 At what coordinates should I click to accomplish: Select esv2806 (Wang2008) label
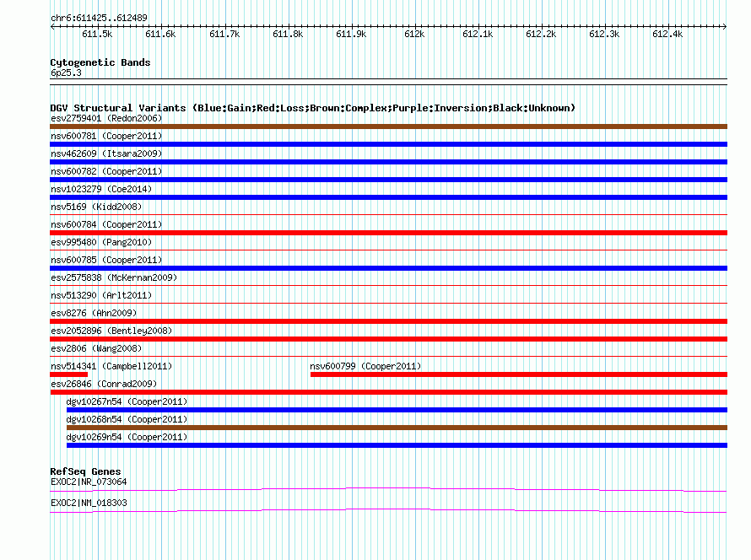click(x=96, y=348)
